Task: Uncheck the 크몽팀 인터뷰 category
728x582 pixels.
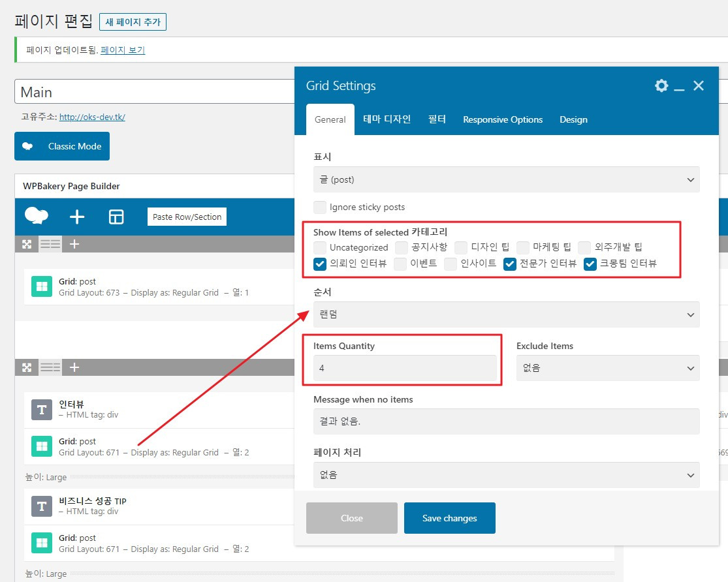Action: 590,264
